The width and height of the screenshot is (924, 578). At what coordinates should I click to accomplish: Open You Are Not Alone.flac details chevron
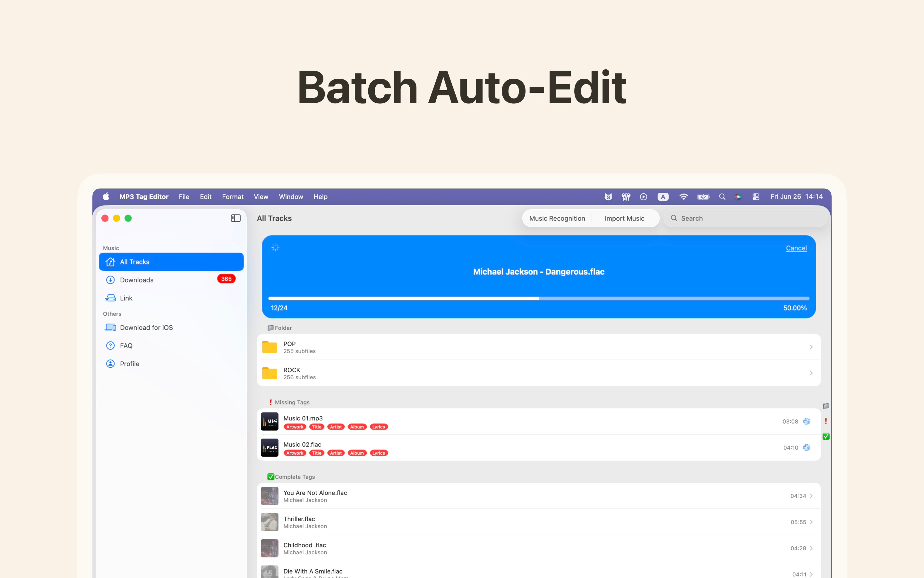(811, 496)
